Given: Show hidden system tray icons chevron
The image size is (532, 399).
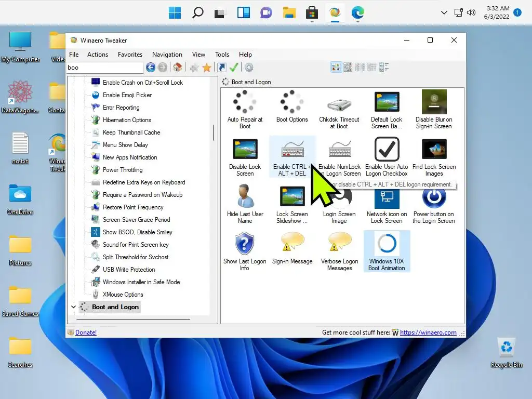Looking at the screenshot, I should click(444, 13).
